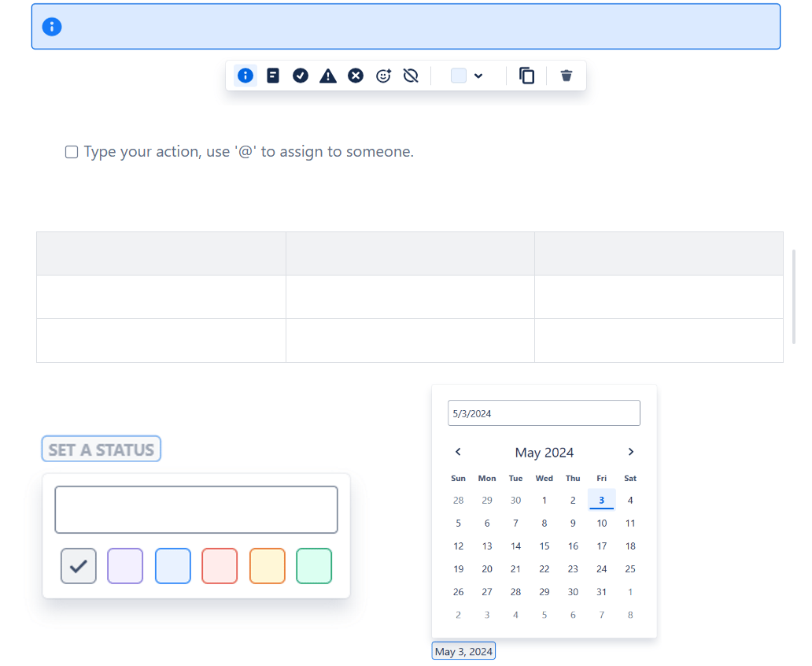The image size is (812, 666).
Task: Click the info icon inside the blue panel
Action: pos(52,27)
